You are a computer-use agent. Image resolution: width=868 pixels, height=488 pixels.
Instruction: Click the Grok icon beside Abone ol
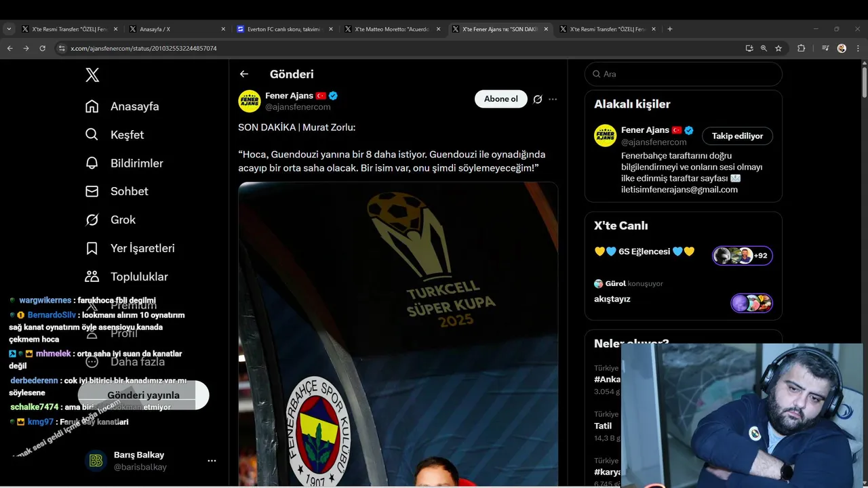pyautogui.click(x=537, y=99)
